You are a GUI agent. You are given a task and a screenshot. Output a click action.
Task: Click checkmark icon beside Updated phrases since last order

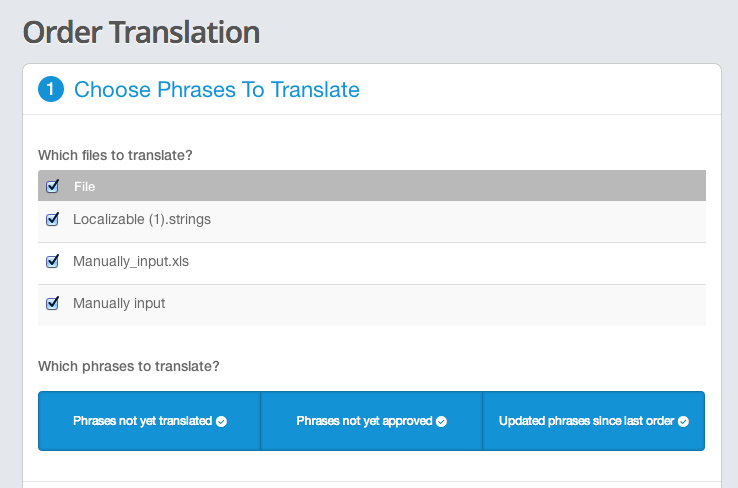(683, 422)
